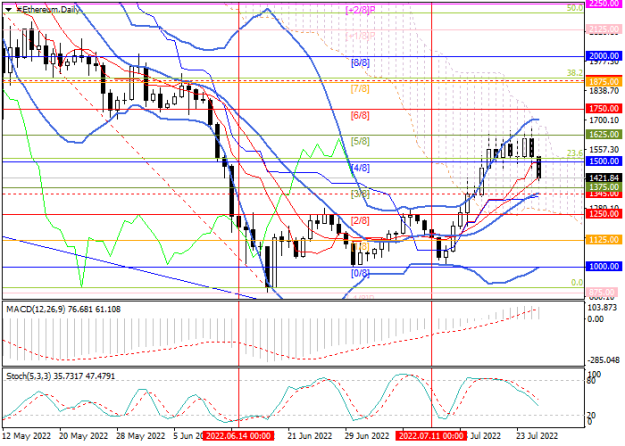Click the 50.0 Fibonacci level label
The width and height of the screenshot is (625, 446).
click(575, 8)
